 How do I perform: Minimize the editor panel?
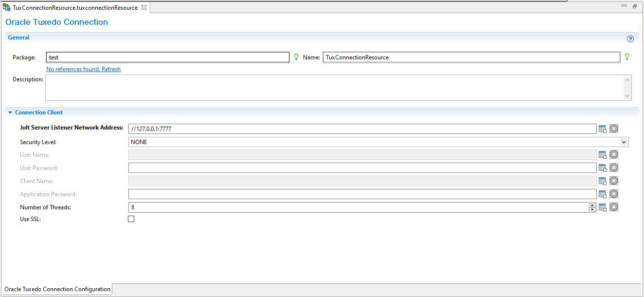coord(625,6)
